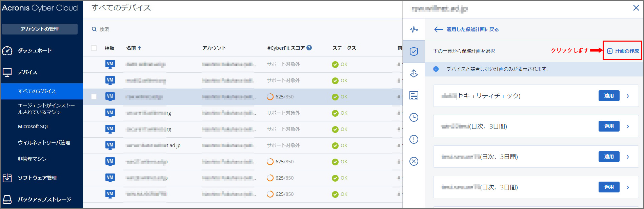644x209 pixels.
Task: Apply the セキュリティチェック plan with 適用
Action: (x=609, y=96)
